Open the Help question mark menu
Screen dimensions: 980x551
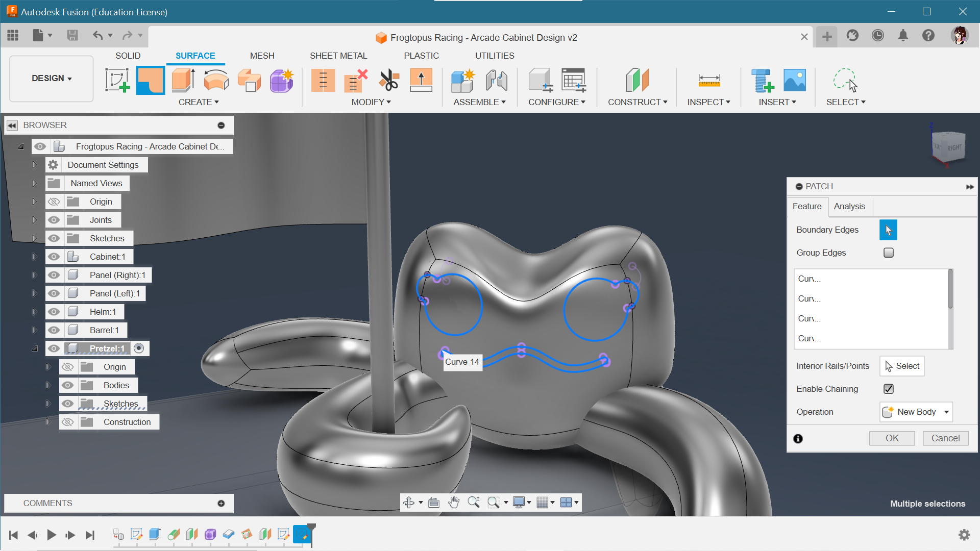[928, 35]
